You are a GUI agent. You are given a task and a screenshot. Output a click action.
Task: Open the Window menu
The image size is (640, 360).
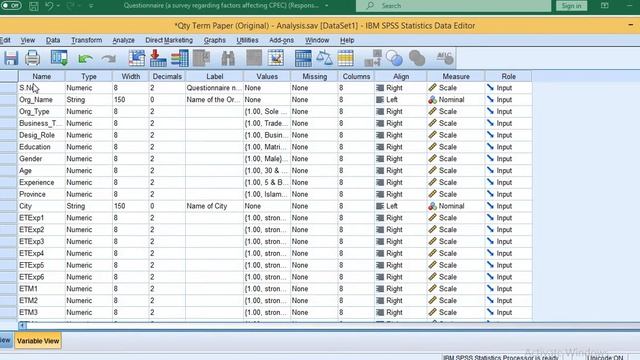[317, 40]
